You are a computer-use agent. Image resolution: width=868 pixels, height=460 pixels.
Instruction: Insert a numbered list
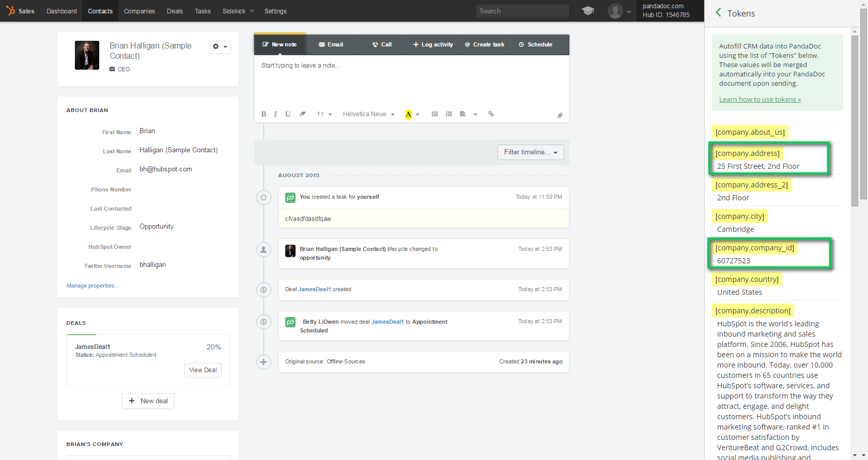(x=449, y=114)
